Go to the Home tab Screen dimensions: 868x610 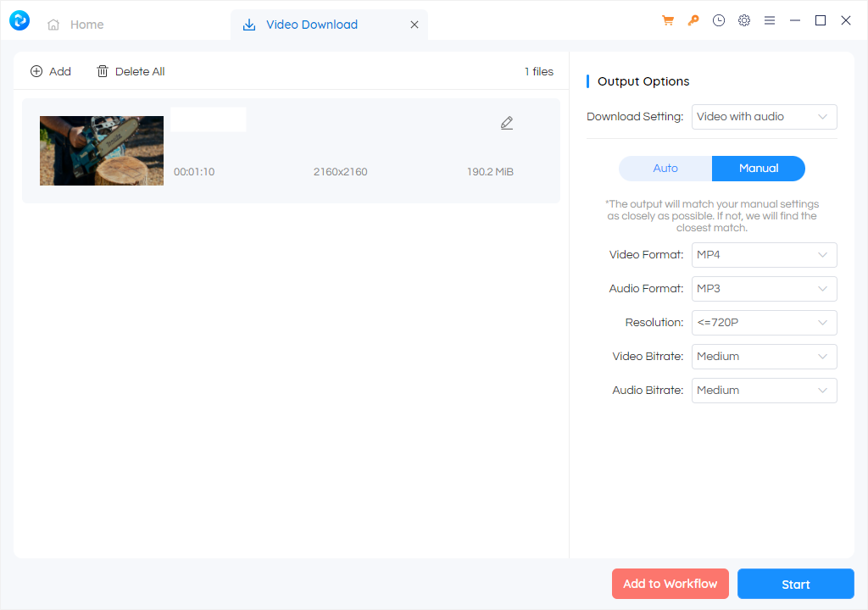(x=86, y=25)
